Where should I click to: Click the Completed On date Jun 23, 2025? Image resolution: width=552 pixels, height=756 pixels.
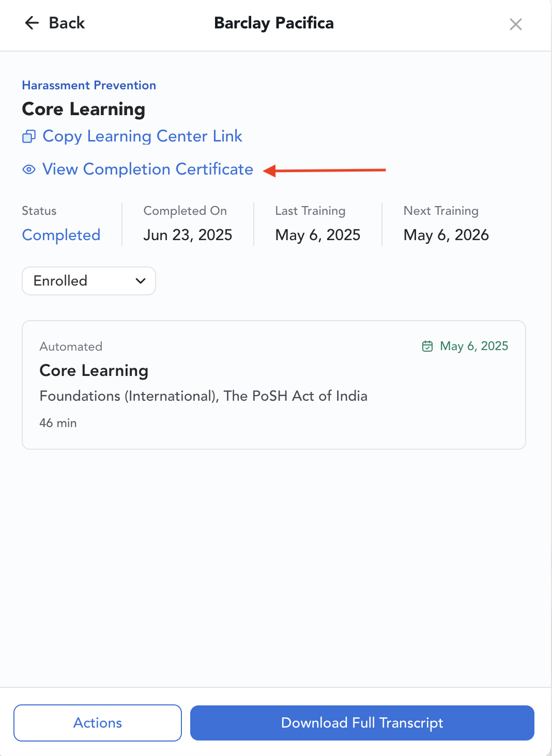[188, 235]
